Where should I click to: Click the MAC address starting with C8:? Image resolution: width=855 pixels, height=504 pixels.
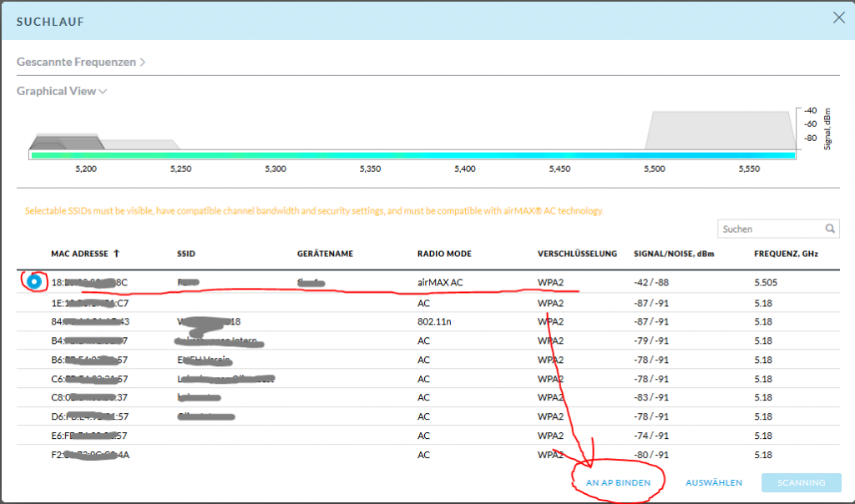[x=89, y=397]
